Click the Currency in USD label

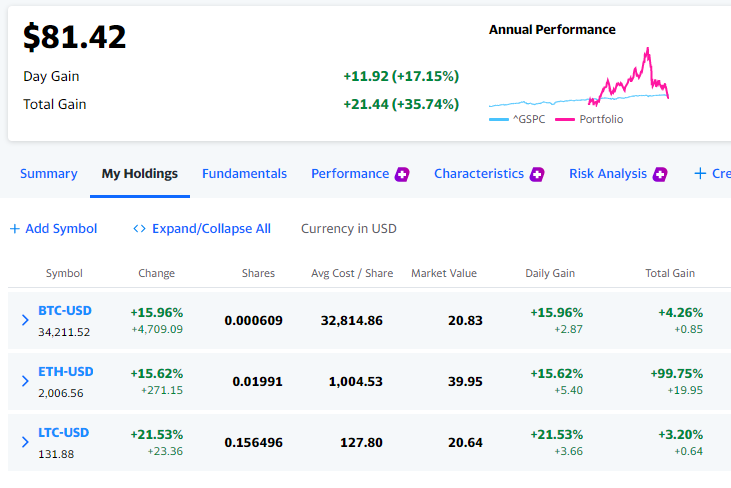click(x=349, y=229)
